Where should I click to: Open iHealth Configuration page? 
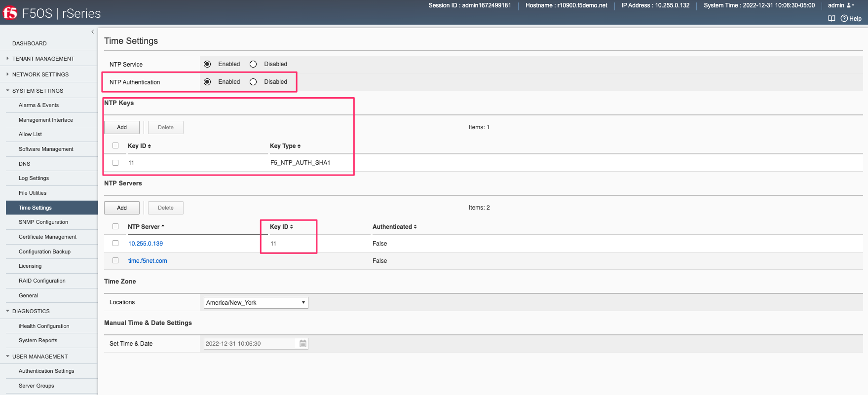[x=44, y=326]
